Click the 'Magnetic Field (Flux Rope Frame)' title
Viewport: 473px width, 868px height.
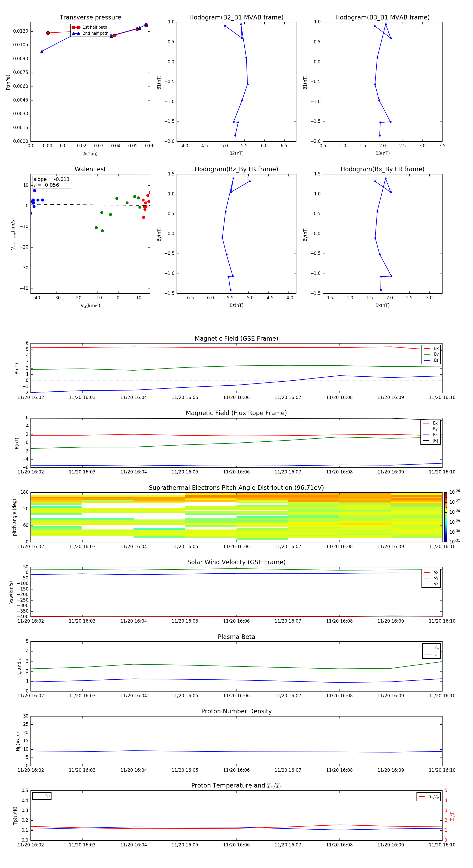[236, 413]
